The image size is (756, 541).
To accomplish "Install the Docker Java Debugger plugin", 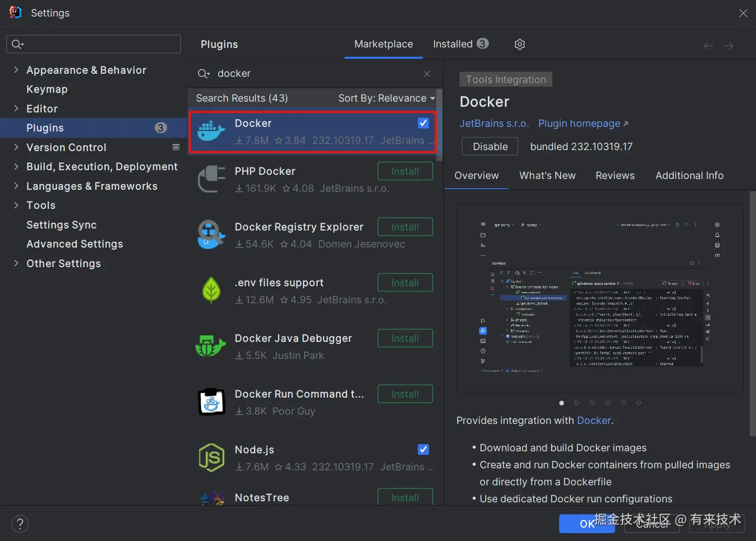I will 405,338.
